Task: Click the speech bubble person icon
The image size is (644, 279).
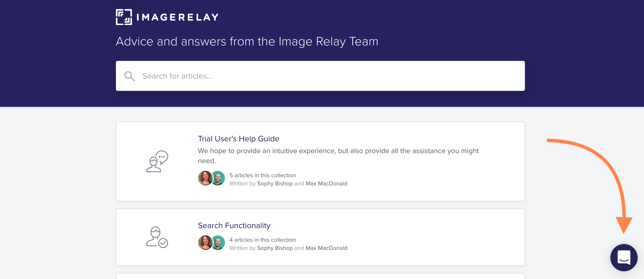Action: pyautogui.click(x=157, y=161)
